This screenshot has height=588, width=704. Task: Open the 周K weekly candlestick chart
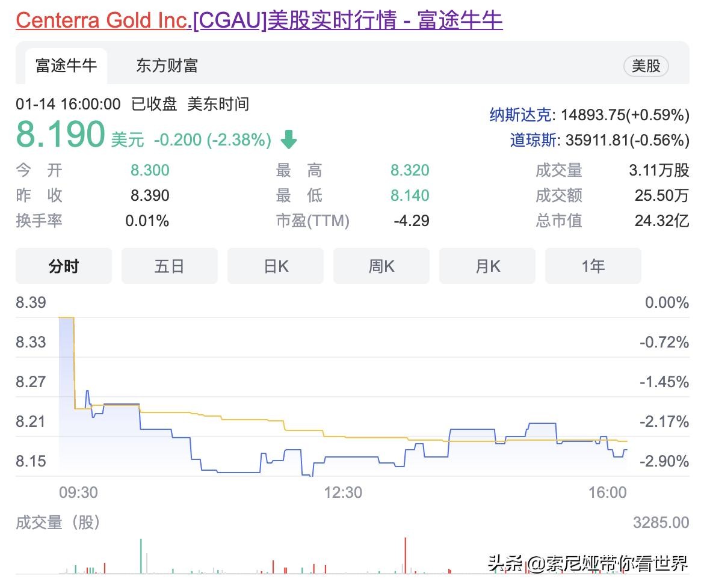pyautogui.click(x=381, y=266)
